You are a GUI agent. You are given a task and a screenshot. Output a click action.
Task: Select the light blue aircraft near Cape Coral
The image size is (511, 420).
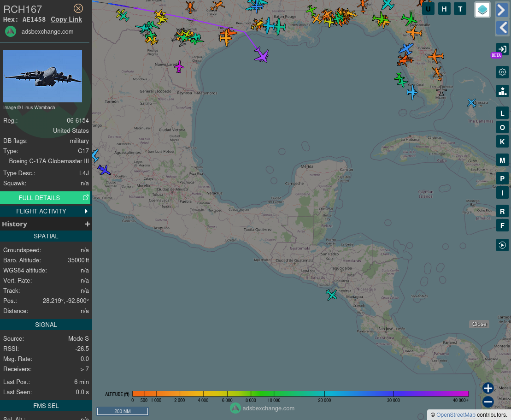point(412,92)
